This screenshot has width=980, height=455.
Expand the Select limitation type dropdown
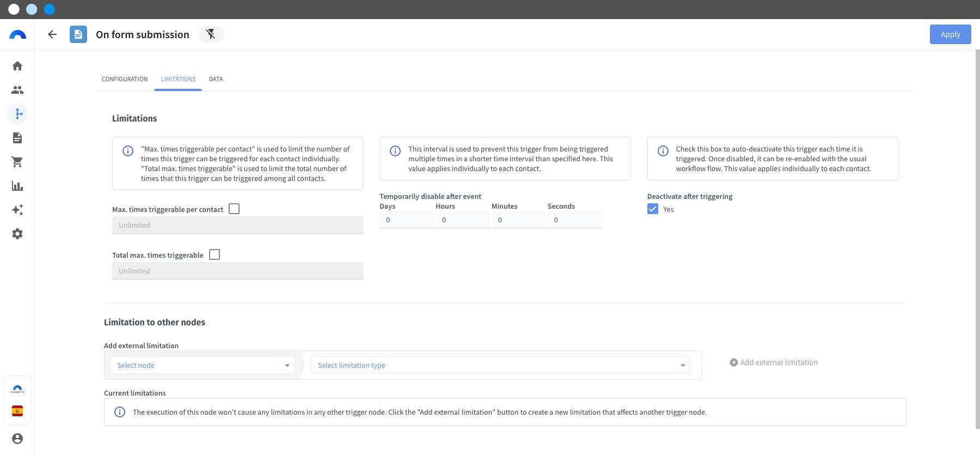[500, 365]
